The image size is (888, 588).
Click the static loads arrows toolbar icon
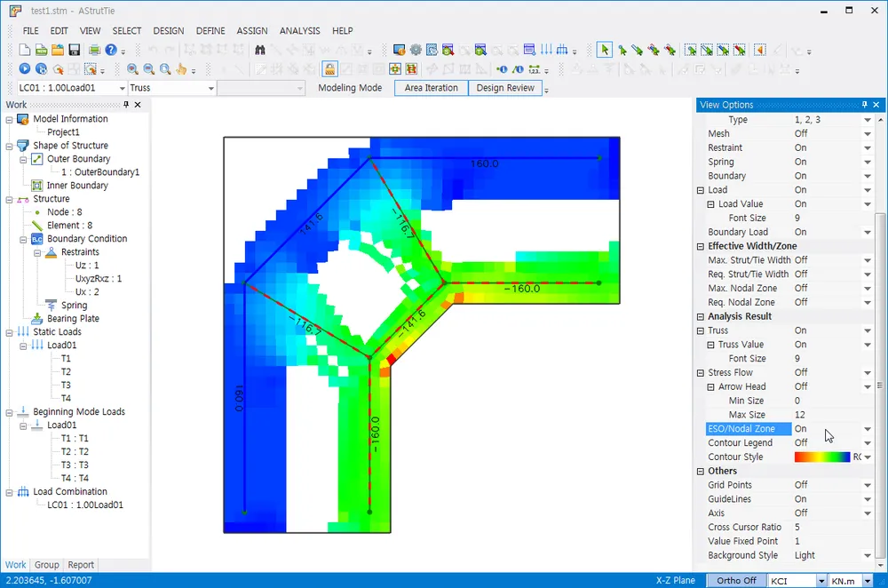click(546, 50)
